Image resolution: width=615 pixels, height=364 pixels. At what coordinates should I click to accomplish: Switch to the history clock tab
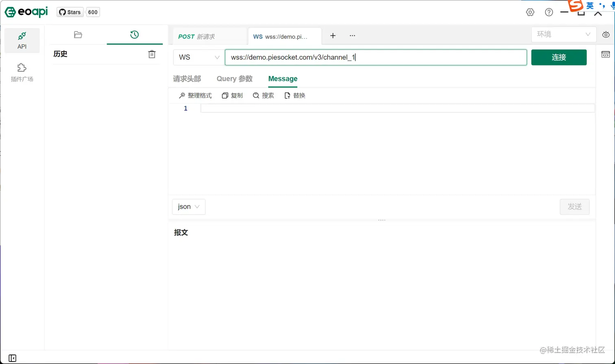135,35
